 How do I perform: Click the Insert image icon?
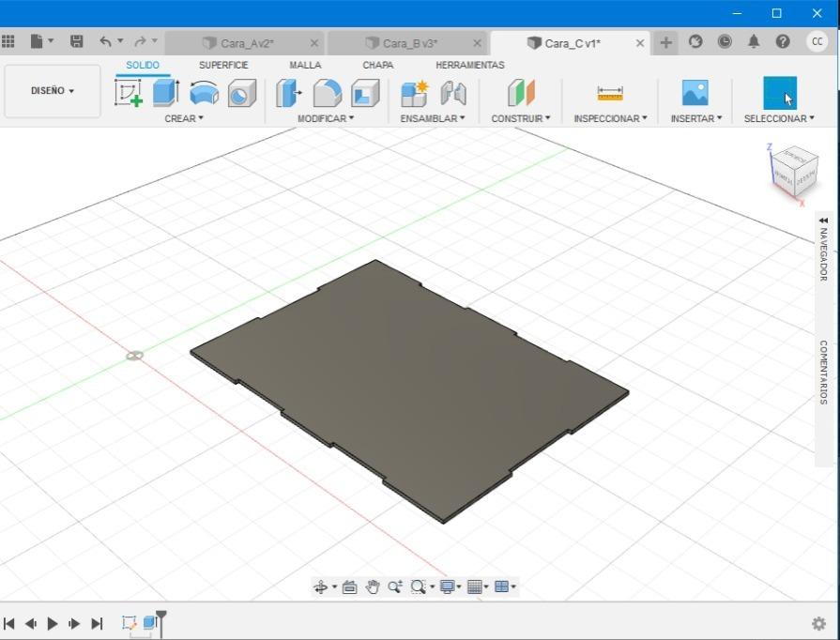pos(695,93)
